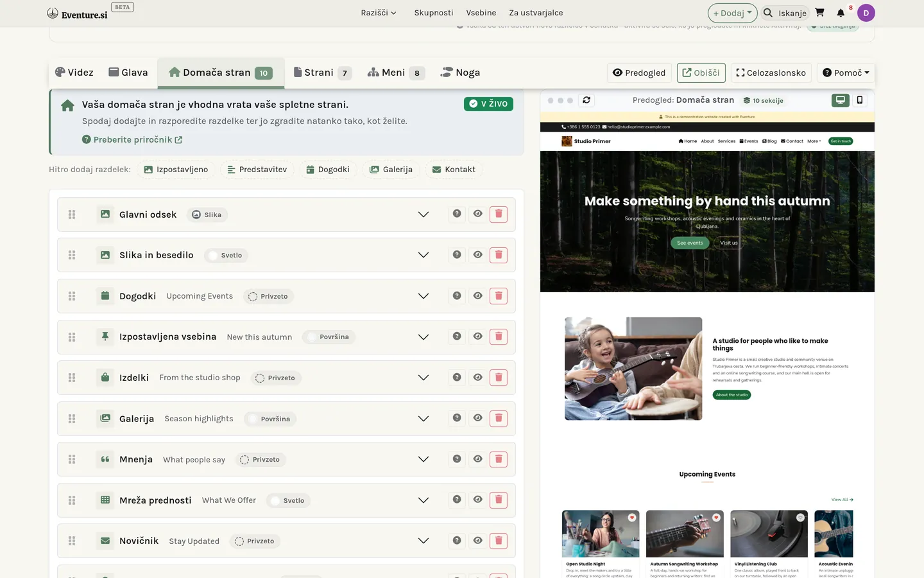Click the drag handle of Dogodki row
Viewport: 924px width, 578px height.
click(x=72, y=296)
